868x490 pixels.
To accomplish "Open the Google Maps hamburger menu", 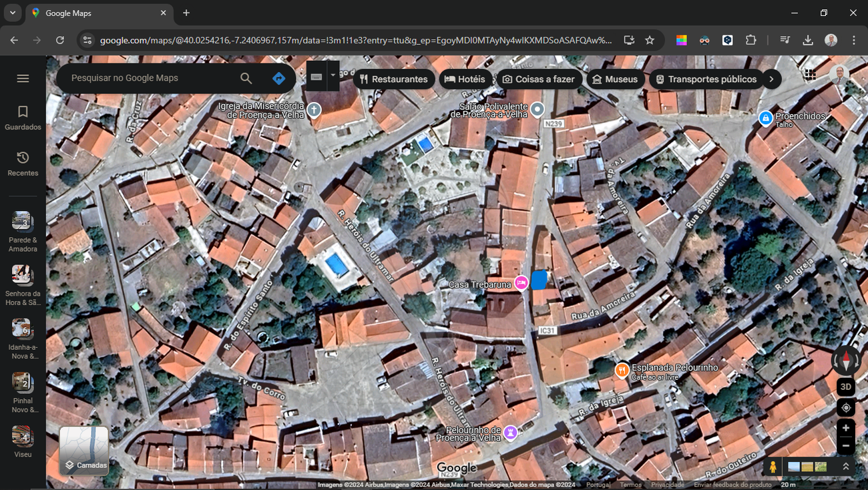I will tap(23, 79).
